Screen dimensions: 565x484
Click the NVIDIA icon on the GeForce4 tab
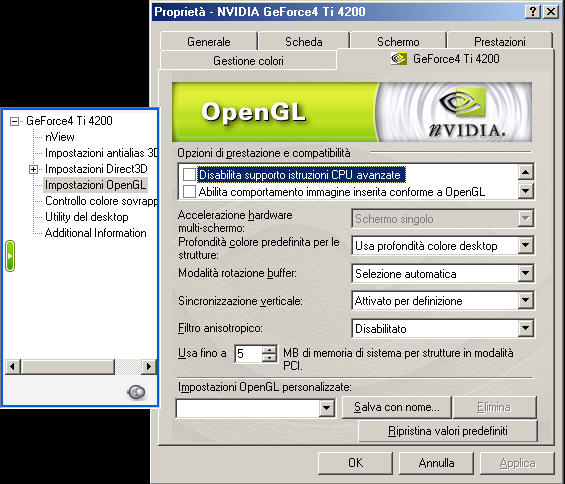point(399,58)
